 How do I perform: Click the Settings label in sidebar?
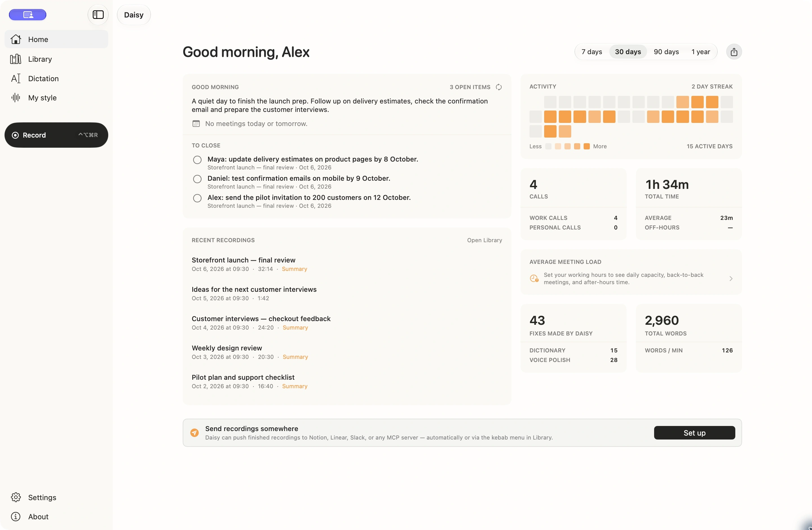(42, 497)
